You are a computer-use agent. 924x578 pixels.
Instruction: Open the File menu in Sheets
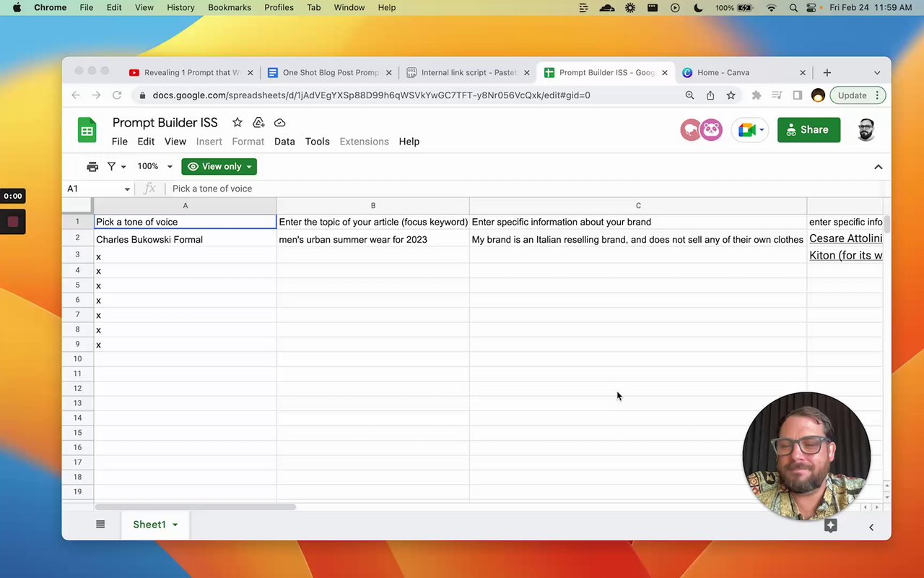(119, 142)
